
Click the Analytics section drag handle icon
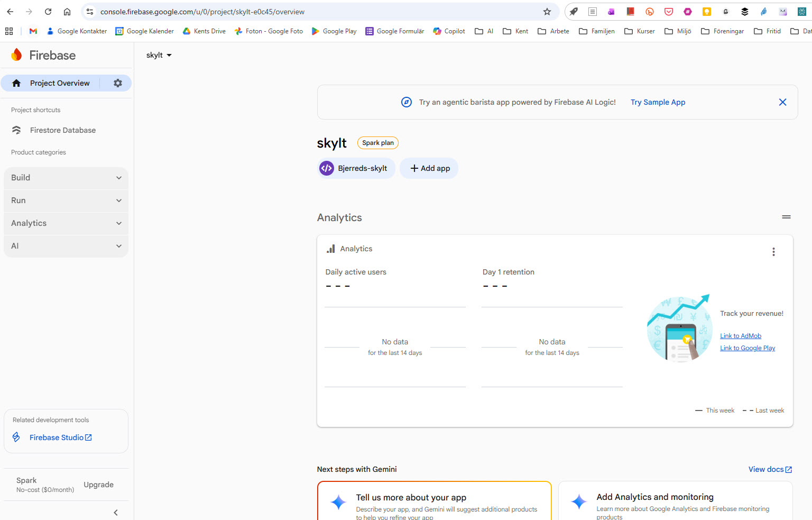tap(786, 217)
